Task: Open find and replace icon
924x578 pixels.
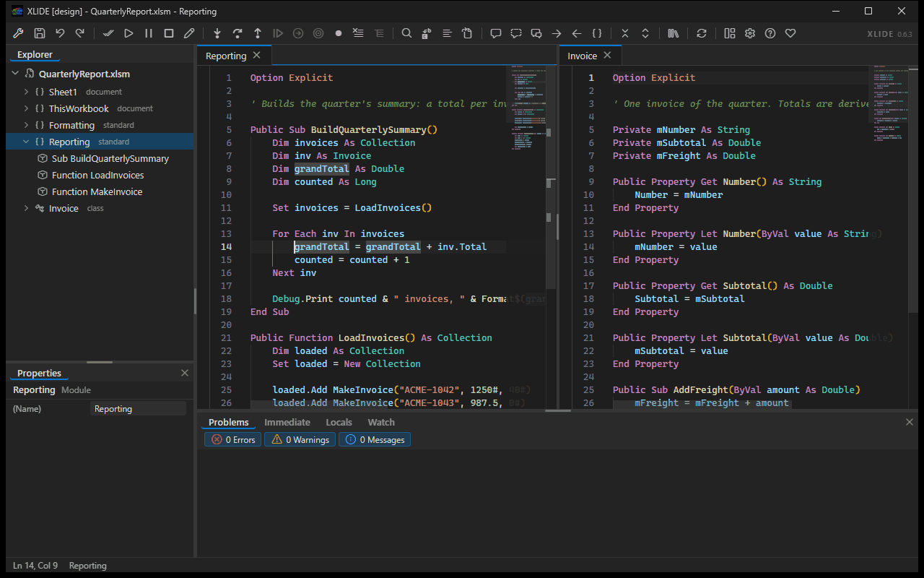Action: coord(427,33)
